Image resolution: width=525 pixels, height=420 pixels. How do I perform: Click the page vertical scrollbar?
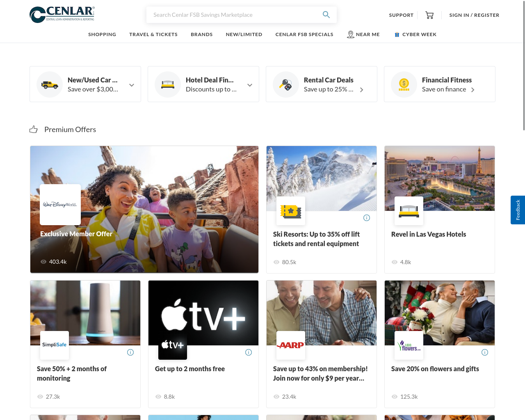pos(523,66)
